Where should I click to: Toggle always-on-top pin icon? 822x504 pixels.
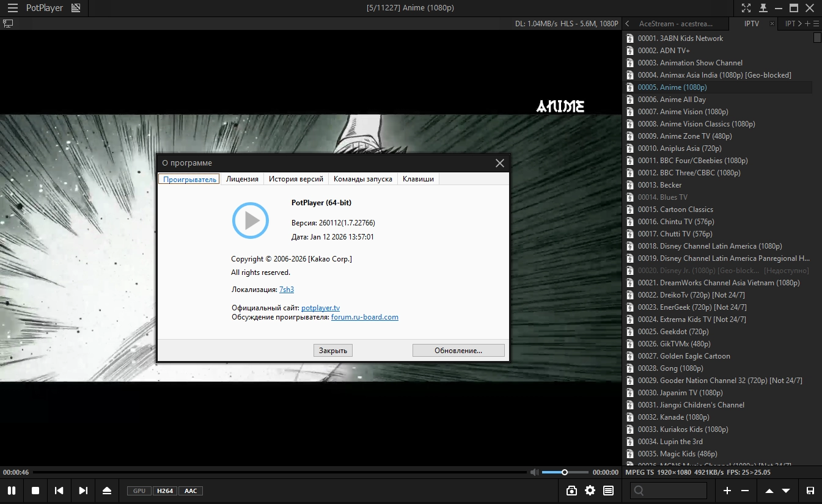tap(763, 8)
